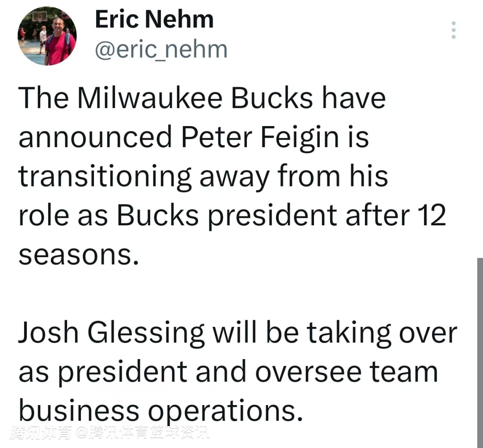Click the words "role as" in the tweet
Screen dimensions: 483x448
(63, 216)
